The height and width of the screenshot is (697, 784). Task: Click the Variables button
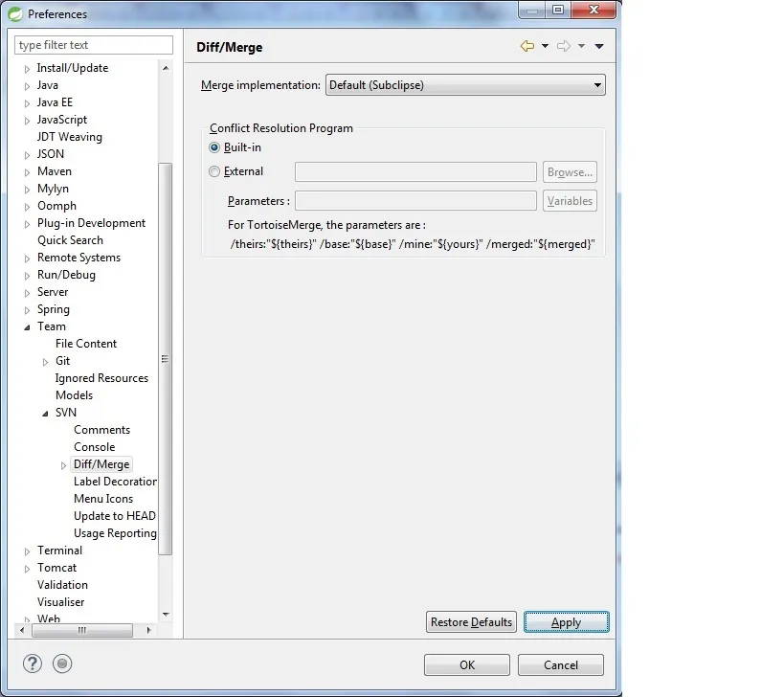pyautogui.click(x=570, y=201)
